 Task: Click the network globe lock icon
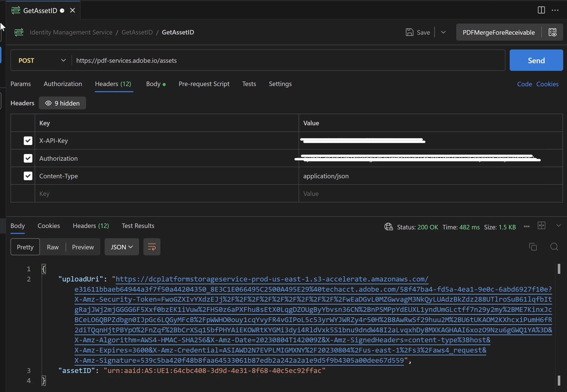point(388,227)
